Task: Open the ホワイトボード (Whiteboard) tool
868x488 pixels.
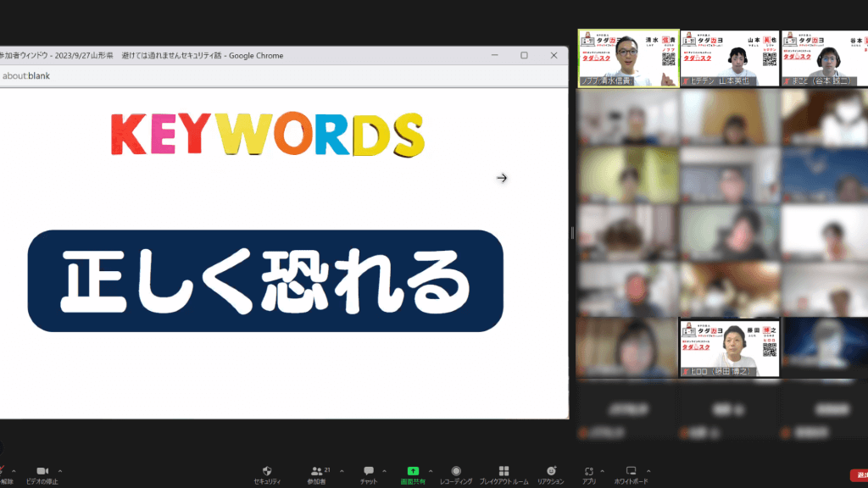Action: pos(631,471)
